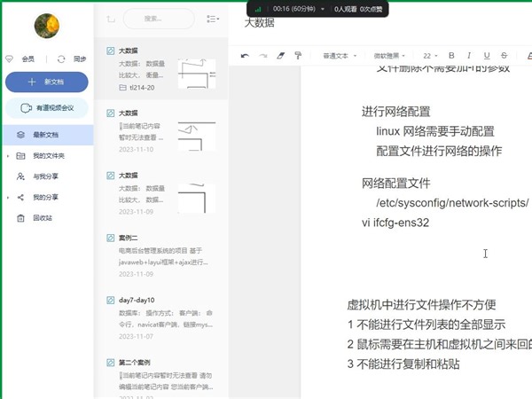This screenshot has height=399, width=532.
Task: Open the 微软雅黑 font dropdown
Action: (389, 56)
